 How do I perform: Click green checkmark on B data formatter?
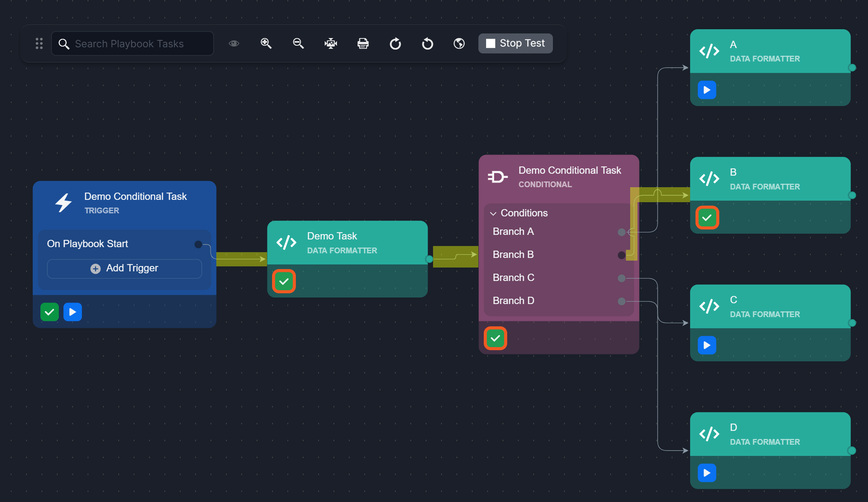[707, 218]
